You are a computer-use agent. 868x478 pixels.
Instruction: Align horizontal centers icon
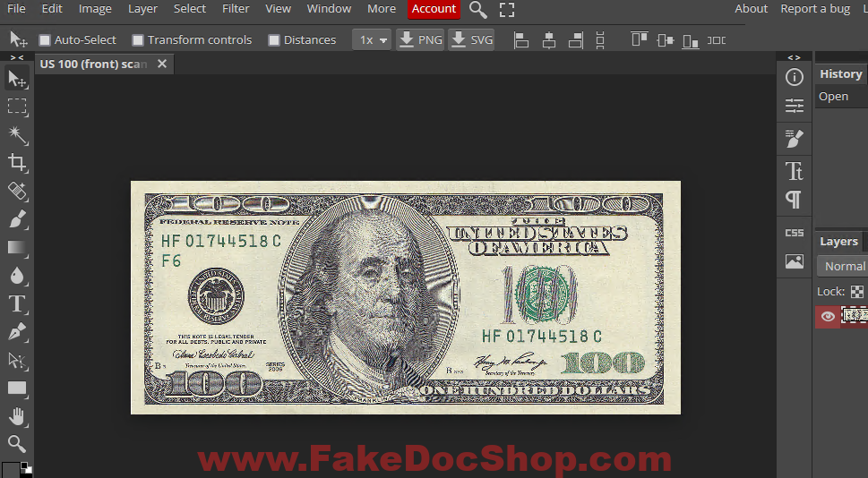click(548, 39)
